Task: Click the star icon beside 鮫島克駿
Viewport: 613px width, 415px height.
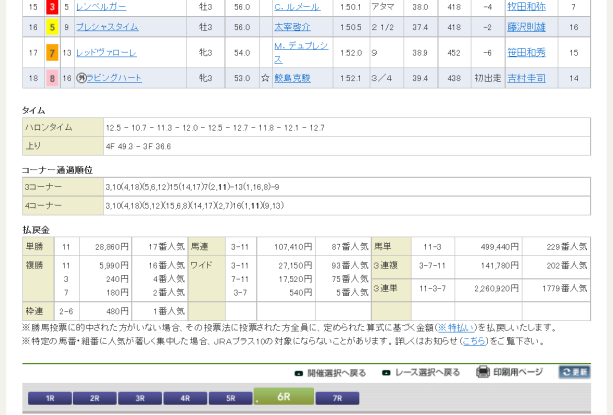Action: (264, 77)
